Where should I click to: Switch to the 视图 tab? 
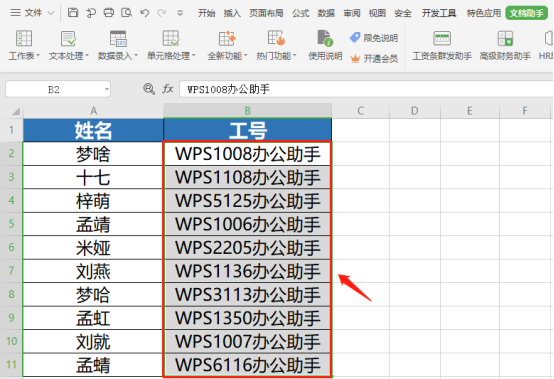pyautogui.click(x=377, y=13)
